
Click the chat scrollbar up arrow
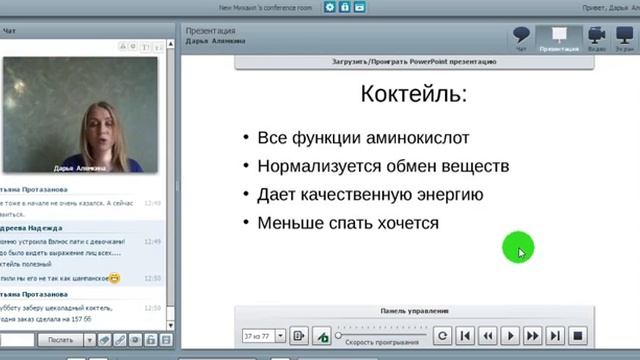click(x=171, y=44)
